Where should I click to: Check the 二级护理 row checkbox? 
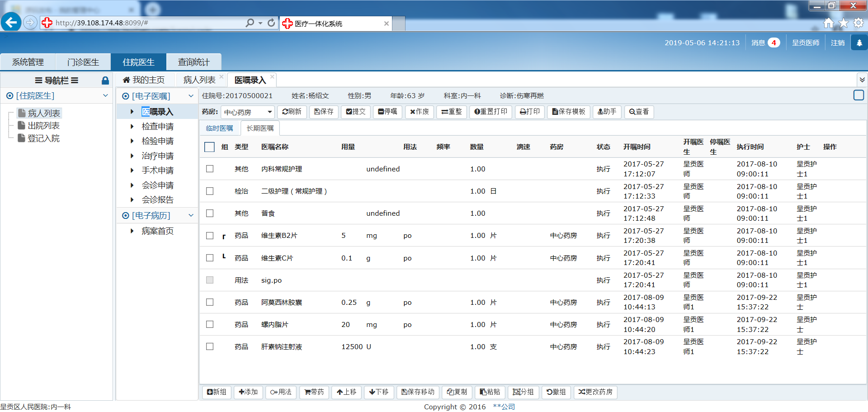click(210, 191)
